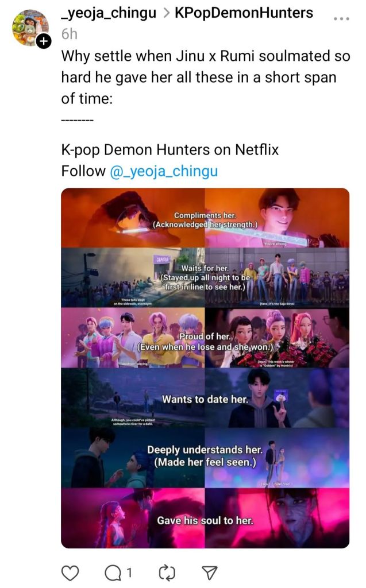Open the "Wants to date her" panel
The height and width of the screenshot is (588, 366).
(205, 399)
